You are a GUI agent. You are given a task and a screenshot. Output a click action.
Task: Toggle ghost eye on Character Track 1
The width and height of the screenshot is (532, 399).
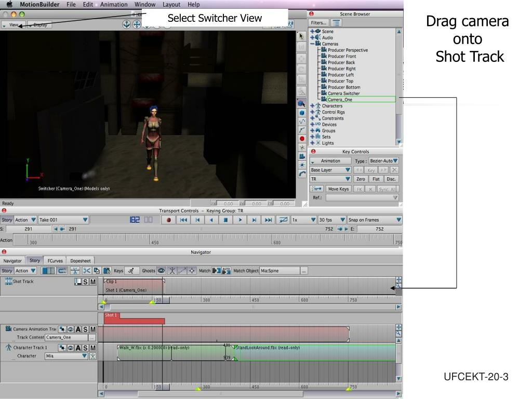coord(70,348)
